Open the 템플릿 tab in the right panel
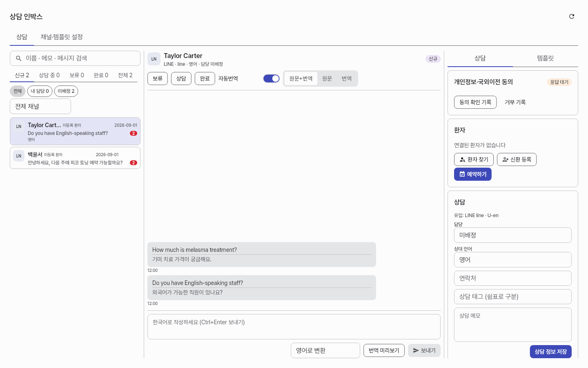 click(546, 58)
